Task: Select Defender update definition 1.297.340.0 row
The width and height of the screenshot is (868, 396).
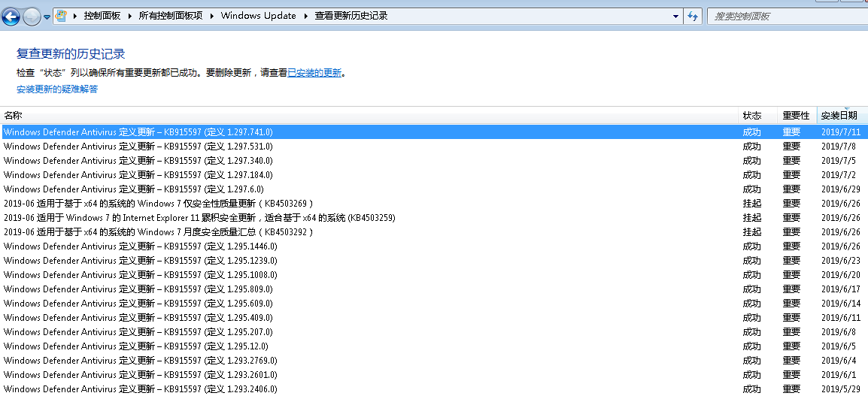Action: pyautogui.click(x=434, y=161)
